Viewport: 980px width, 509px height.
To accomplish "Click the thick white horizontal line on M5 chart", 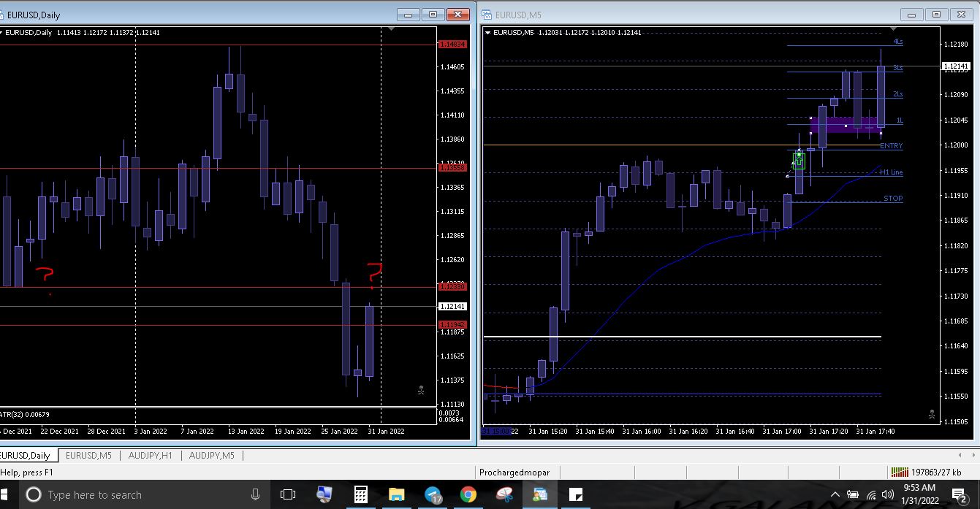I will [x=682, y=337].
